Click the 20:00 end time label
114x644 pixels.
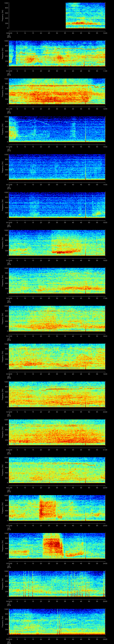coord(105,412)
